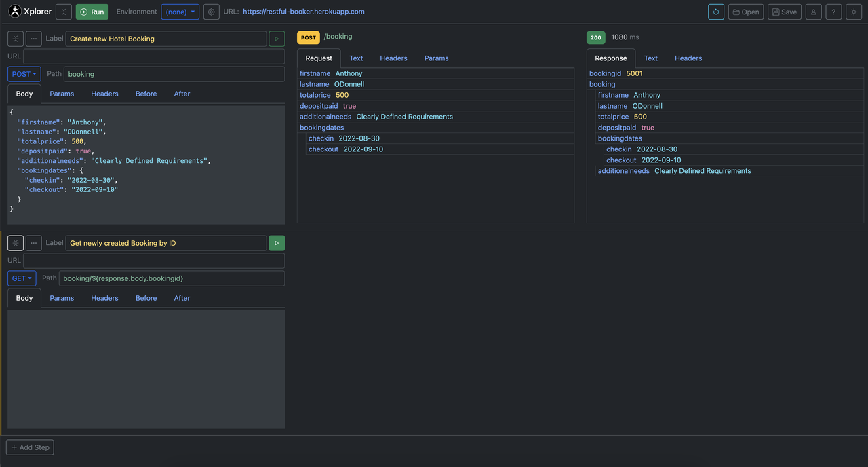Open the user account icon
This screenshot has width=868, height=467.
814,12
